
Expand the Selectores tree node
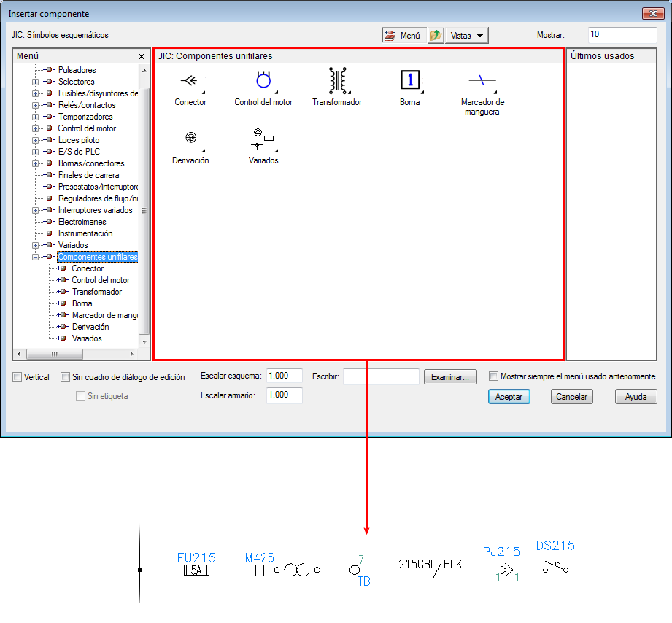pos(35,82)
